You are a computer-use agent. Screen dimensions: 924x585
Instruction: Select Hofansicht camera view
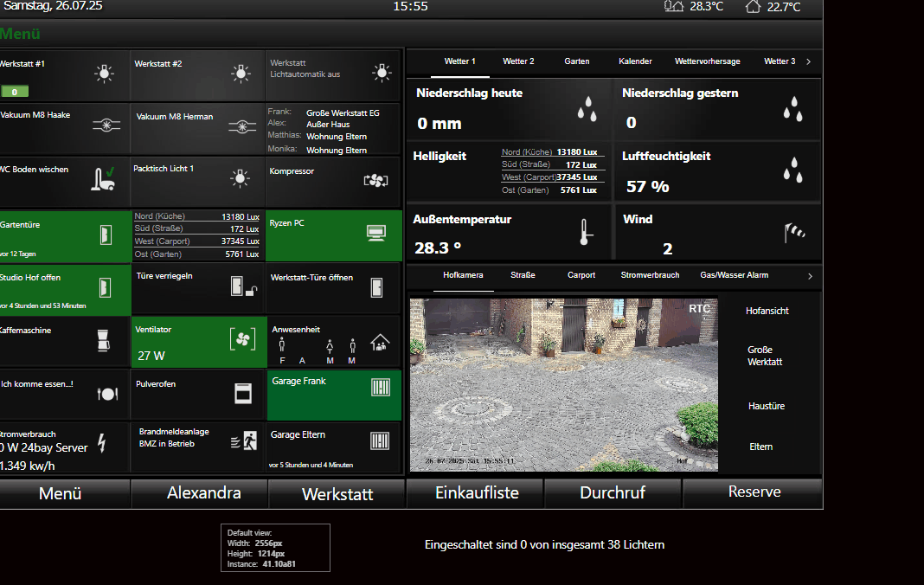(x=767, y=311)
